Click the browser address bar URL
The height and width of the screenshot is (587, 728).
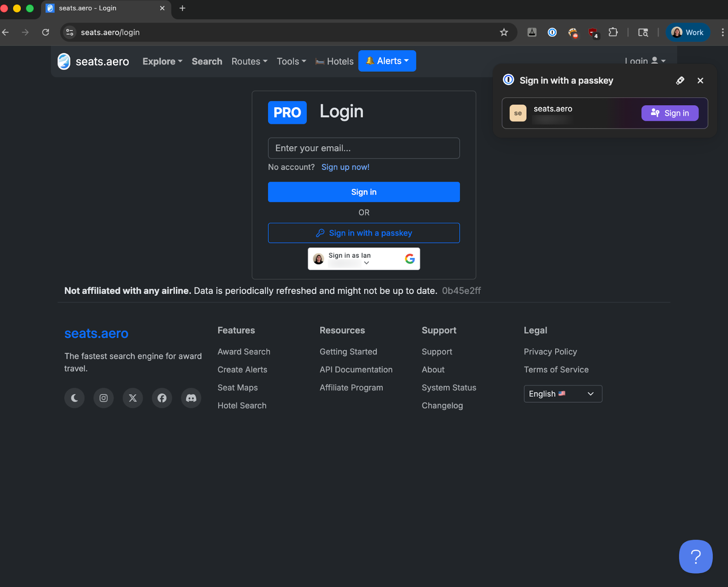point(110,32)
